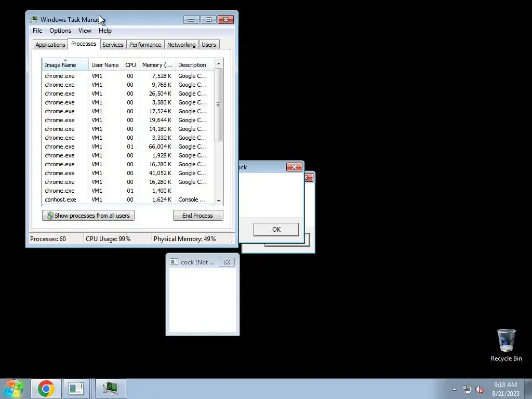The width and height of the screenshot is (532, 399).
Task: Select chrome.exe using 17,524 K memory
Action: [128, 111]
